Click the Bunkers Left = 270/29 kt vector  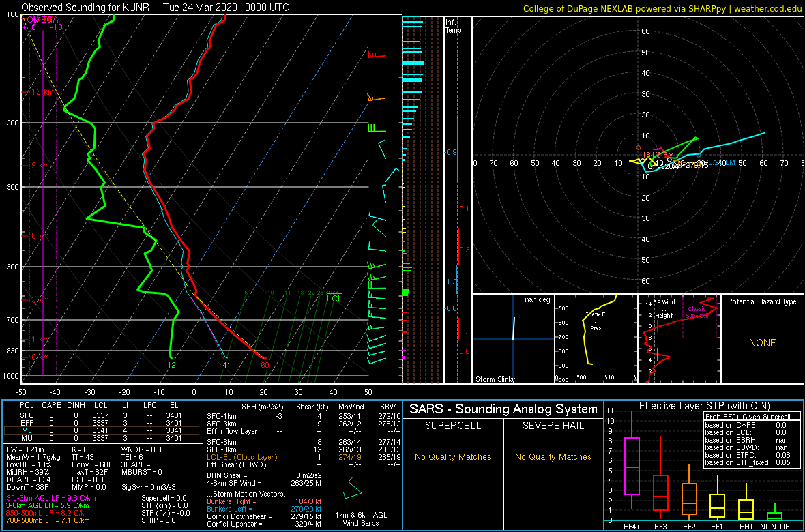(264, 508)
